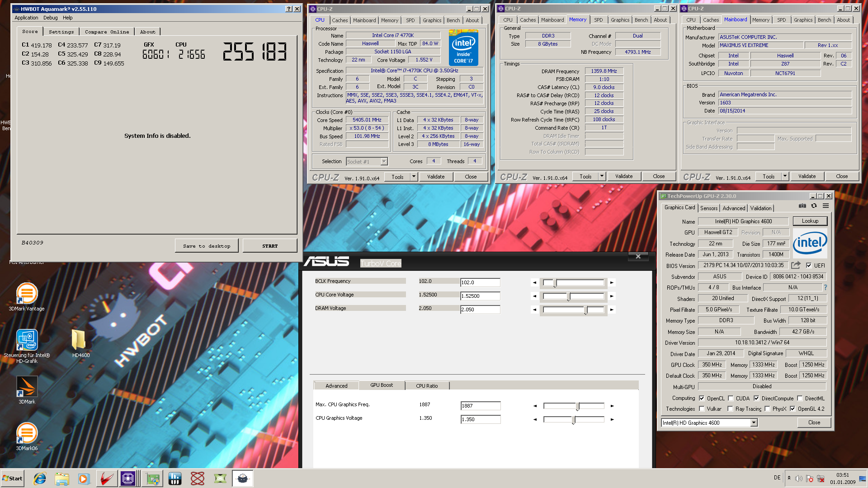Toggle OpenCL checkbox
The image size is (868, 488).
(702, 398)
